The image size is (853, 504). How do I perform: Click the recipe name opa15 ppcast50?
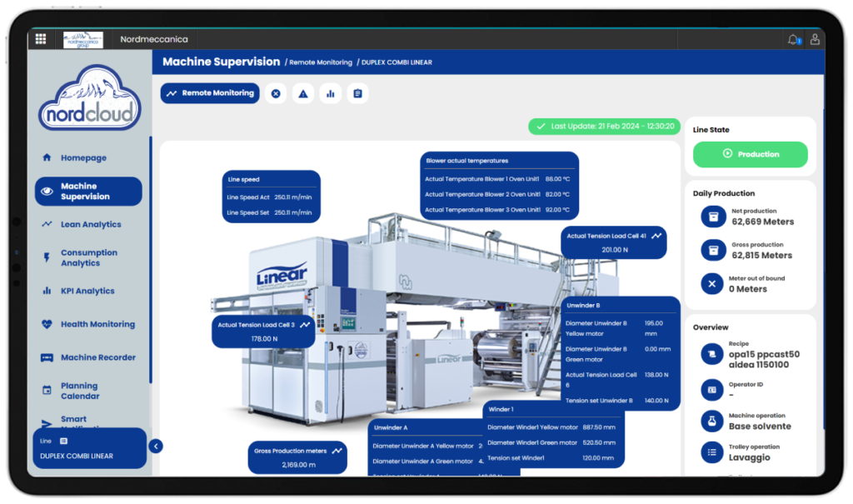(765, 359)
